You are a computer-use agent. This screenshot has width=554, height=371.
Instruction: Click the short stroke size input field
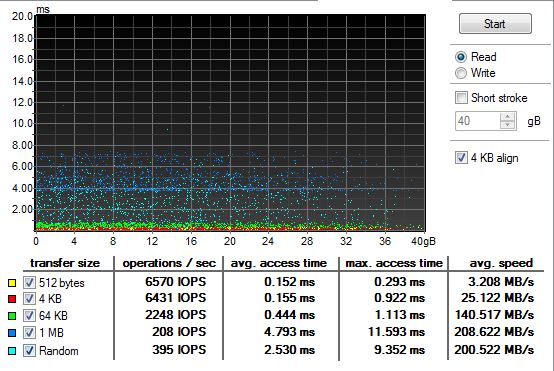(478, 121)
